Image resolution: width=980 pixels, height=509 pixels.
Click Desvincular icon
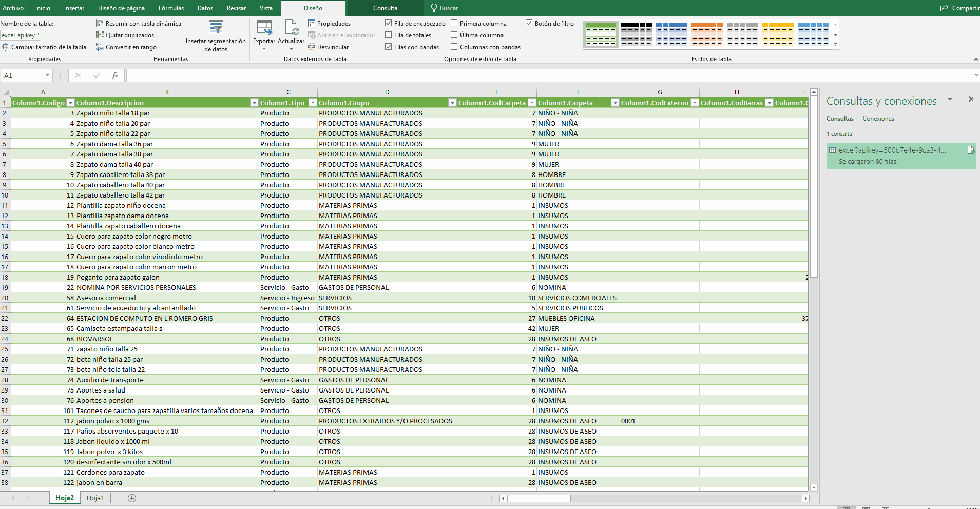click(x=312, y=47)
